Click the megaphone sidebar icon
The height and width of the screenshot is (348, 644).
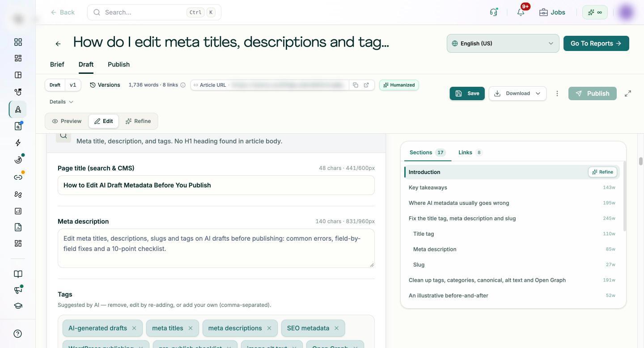[18, 290]
